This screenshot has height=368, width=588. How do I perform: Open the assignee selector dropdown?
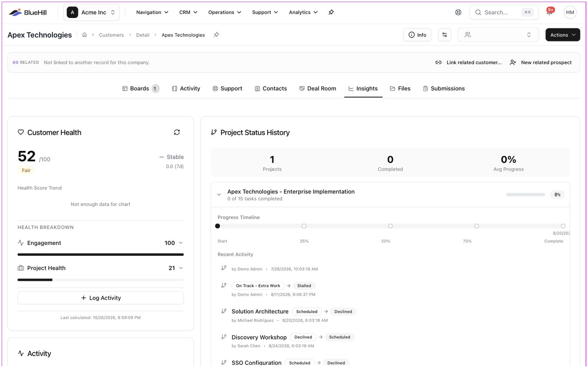click(x=498, y=35)
